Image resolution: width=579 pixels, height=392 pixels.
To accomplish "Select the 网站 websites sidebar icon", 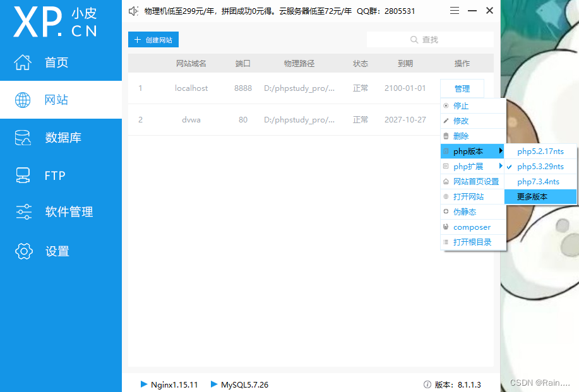I will point(23,100).
